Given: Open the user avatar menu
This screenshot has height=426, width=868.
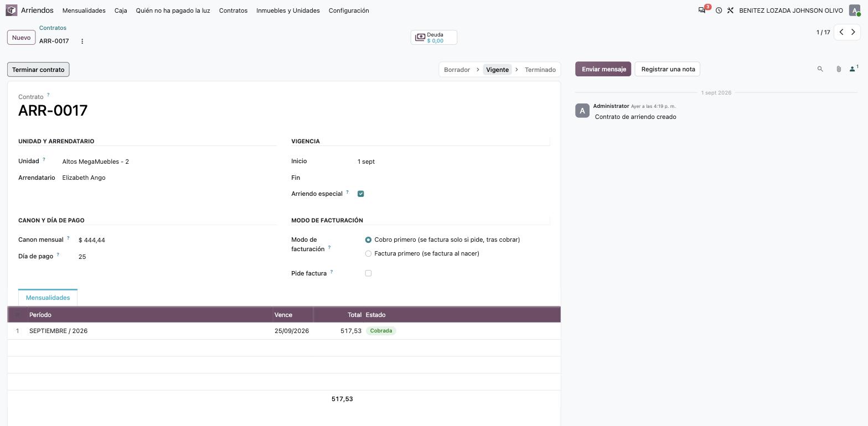Looking at the screenshot, I should tap(855, 11).
